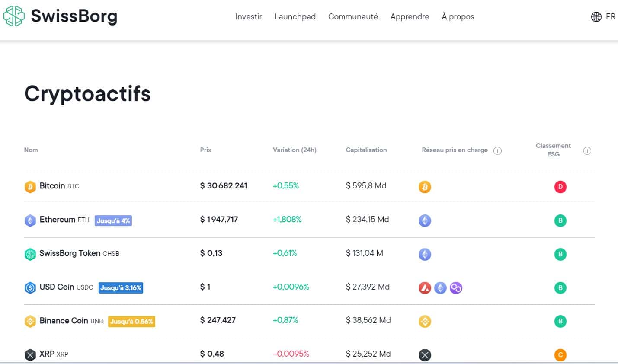The width and height of the screenshot is (618, 364).
Task: Click the Variation (24h) column header
Action: tap(295, 150)
